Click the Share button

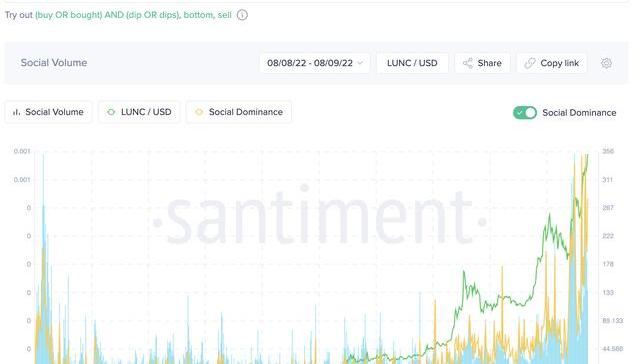pos(482,63)
